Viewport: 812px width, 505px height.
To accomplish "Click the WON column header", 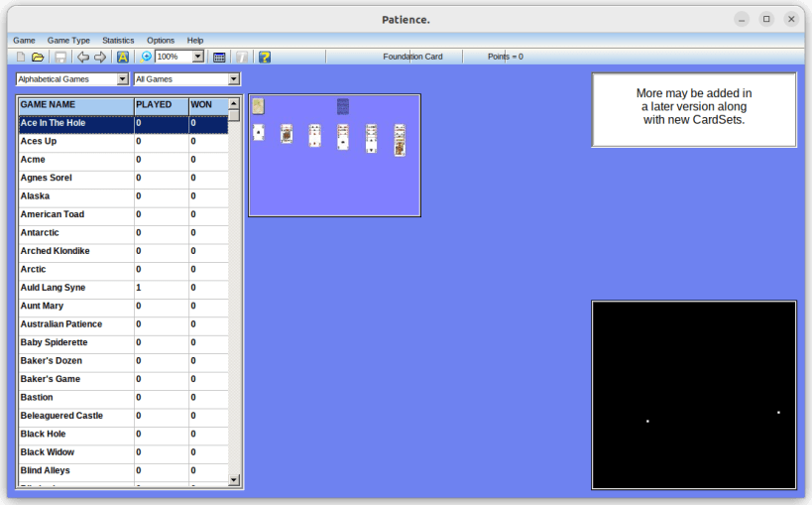I will tap(208, 105).
